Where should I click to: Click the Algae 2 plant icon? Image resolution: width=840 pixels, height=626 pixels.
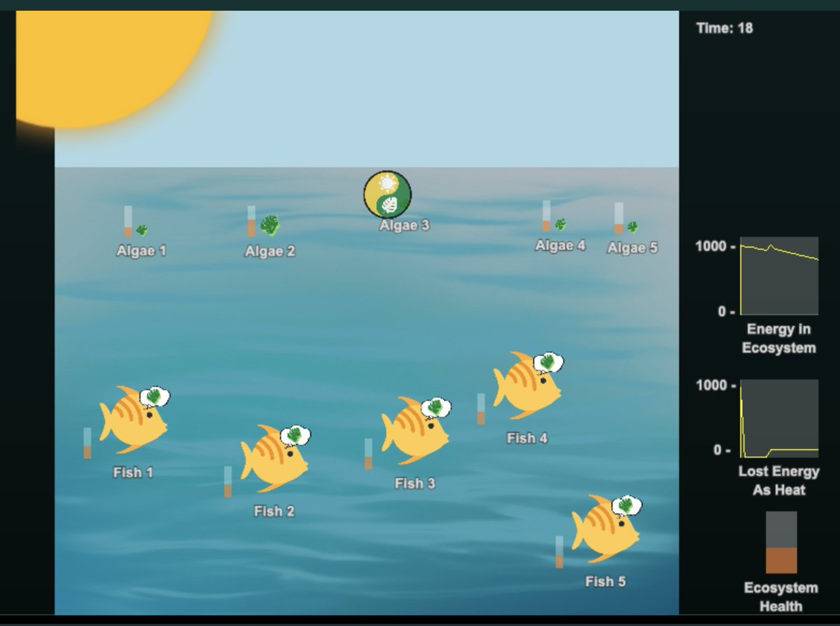270,225
